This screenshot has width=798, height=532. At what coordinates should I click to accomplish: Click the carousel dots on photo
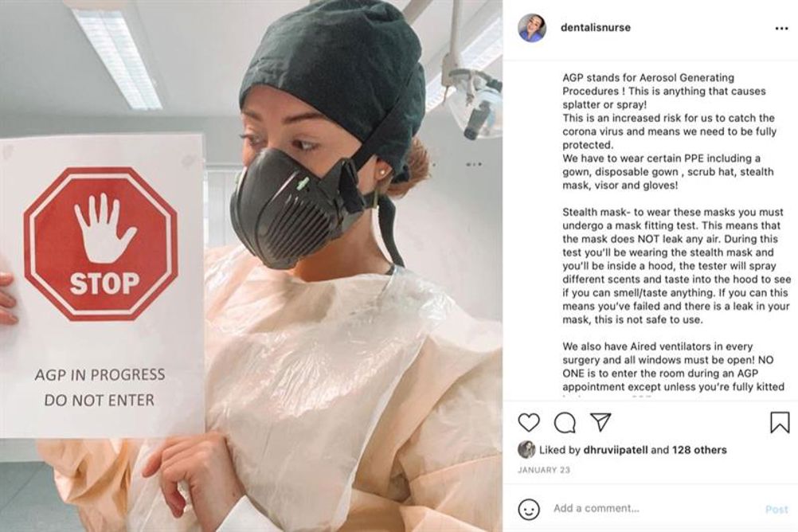coord(474,164)
